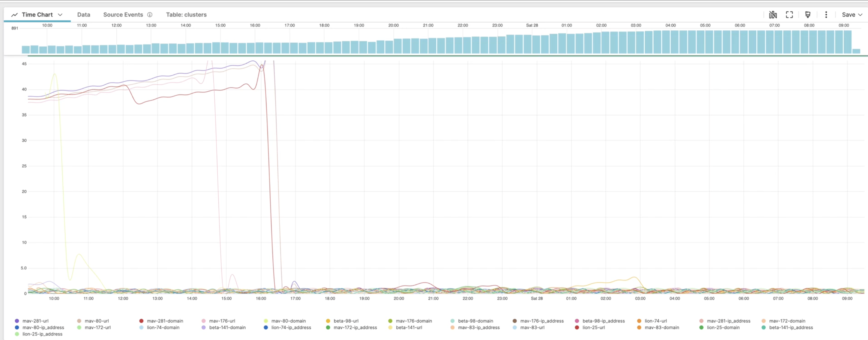Click the Save button
This screenshot has width=868, height=340.
(848, 14)
